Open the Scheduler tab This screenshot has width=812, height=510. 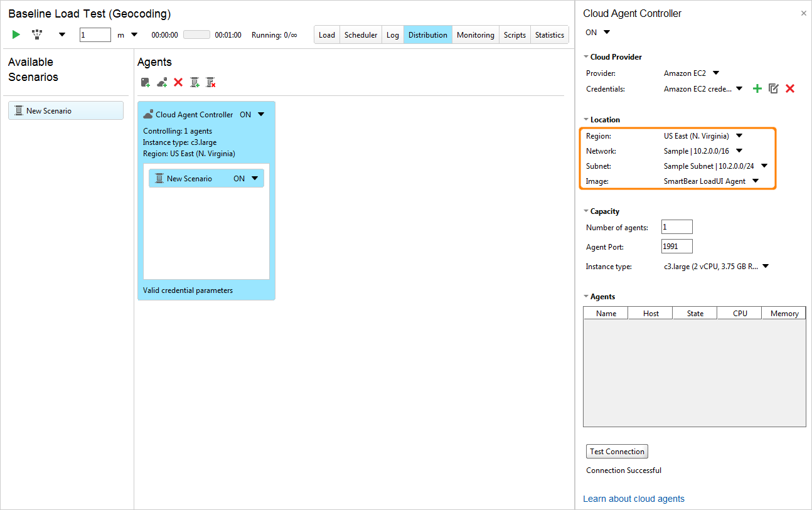(360, 35)
